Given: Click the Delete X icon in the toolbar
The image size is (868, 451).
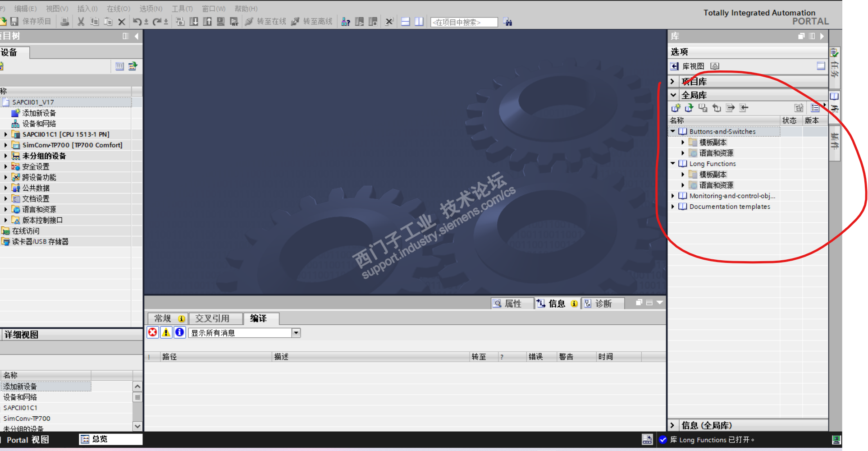Looking at the screenshot, I should [x=122, y=22].
